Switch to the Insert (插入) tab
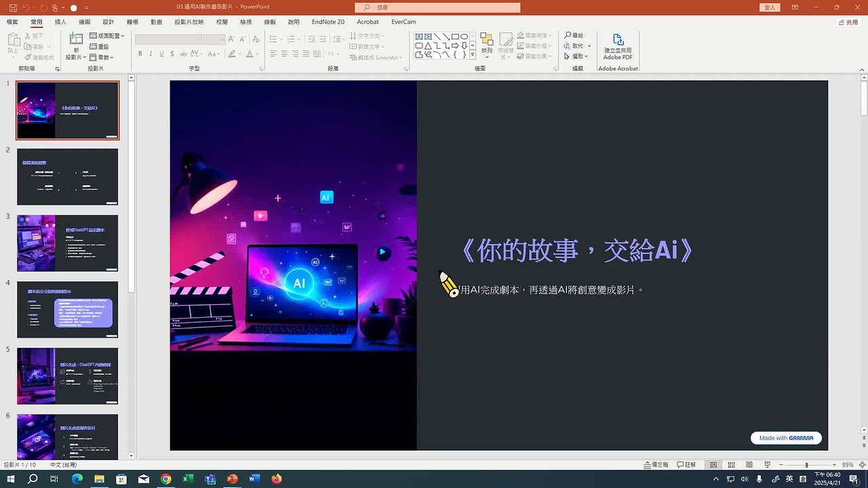This screenshot has height=488, width=868. coord(60,22)
